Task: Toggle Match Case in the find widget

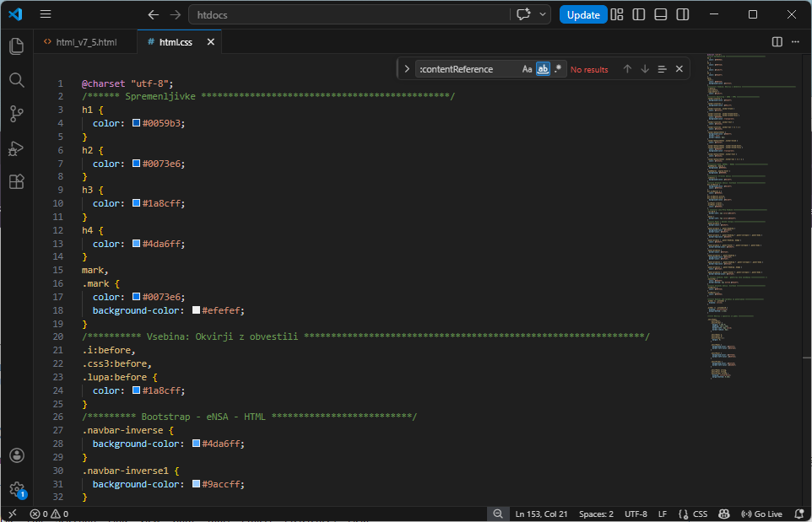Action: point(528,68)
